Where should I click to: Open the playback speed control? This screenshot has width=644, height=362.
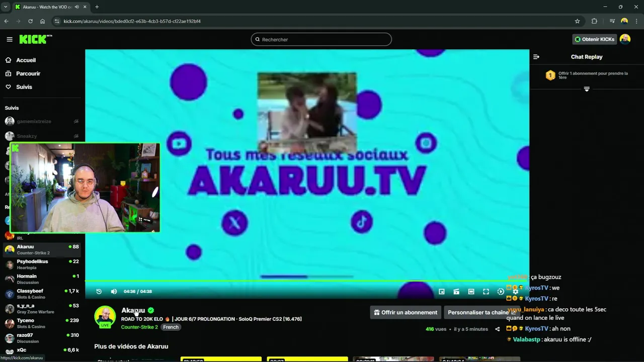[x=501, y=292]
